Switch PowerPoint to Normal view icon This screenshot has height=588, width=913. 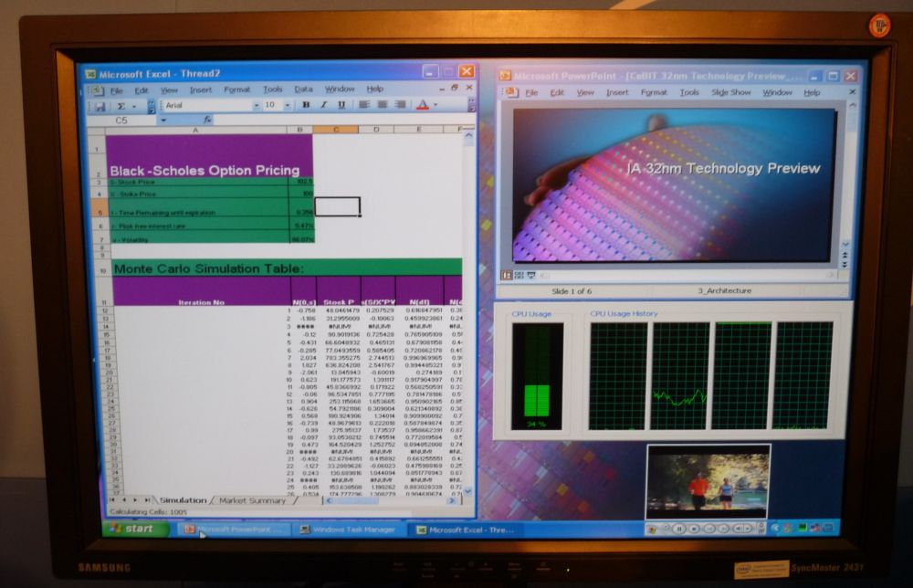click(x=507, y=275)
